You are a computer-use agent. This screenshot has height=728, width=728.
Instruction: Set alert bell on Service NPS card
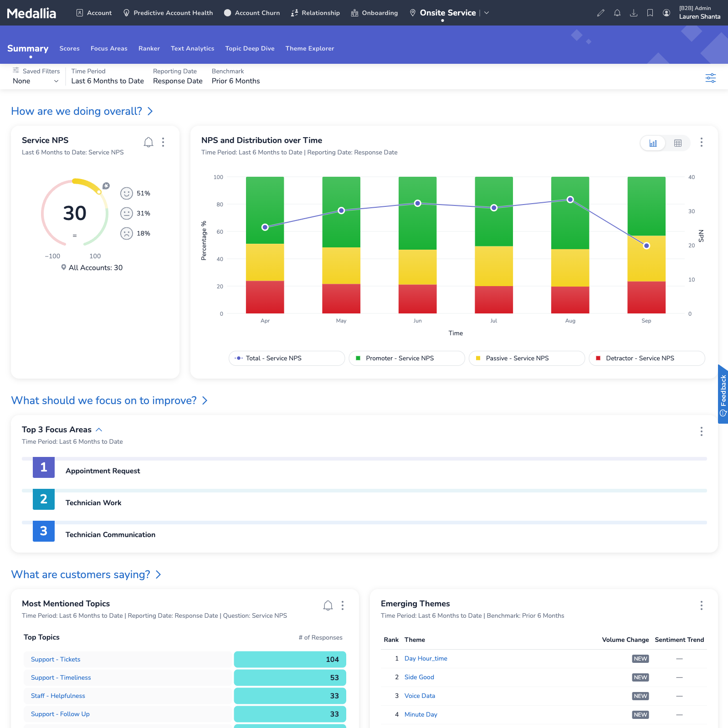pyautogui.click(x=149, y=142)
